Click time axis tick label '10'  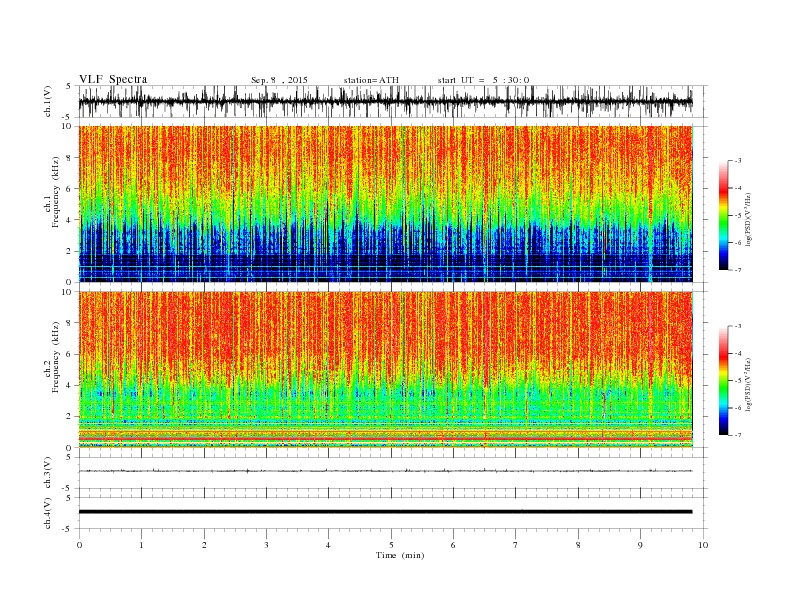pos(703,545)
